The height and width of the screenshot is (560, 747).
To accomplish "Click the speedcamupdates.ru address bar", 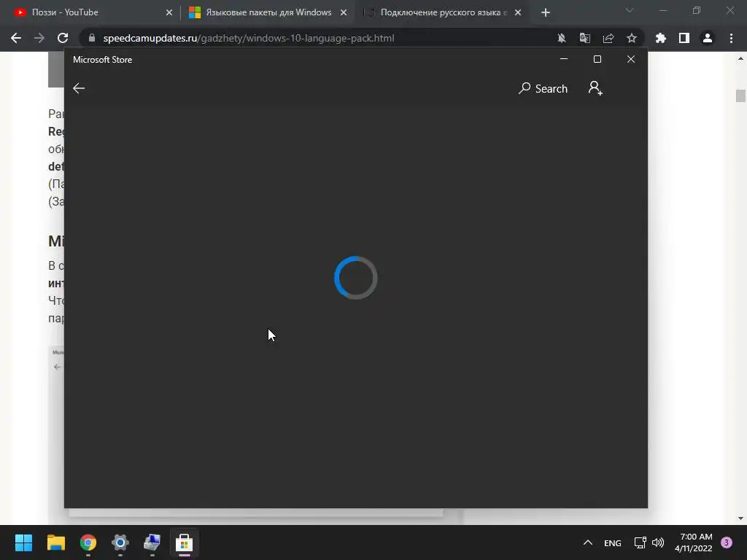I will (314, 38).
